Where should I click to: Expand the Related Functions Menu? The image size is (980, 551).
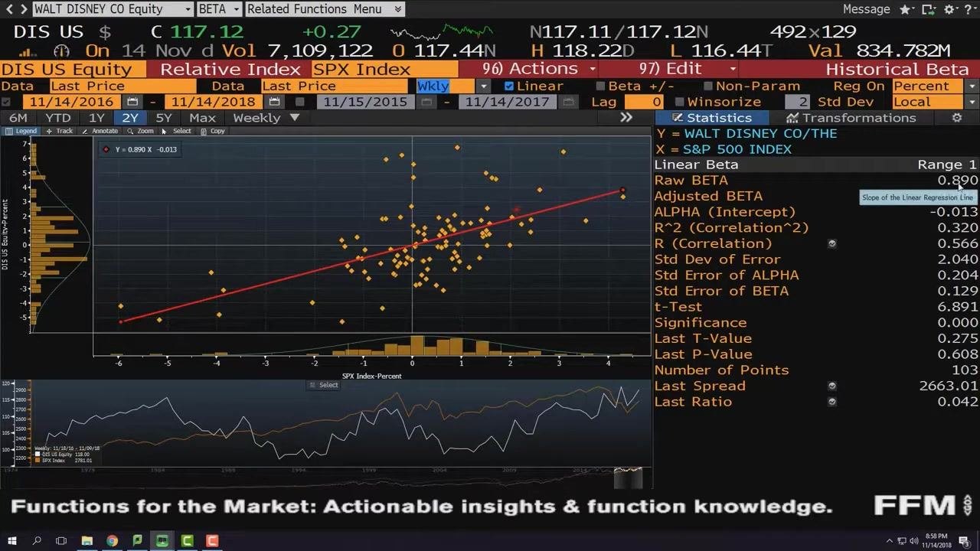(x=325, y=9)
